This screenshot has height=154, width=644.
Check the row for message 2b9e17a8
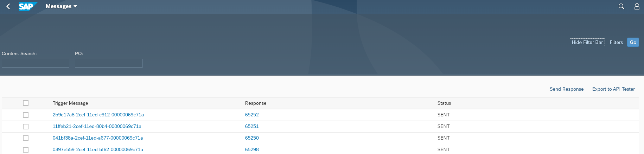pos(26,115)
